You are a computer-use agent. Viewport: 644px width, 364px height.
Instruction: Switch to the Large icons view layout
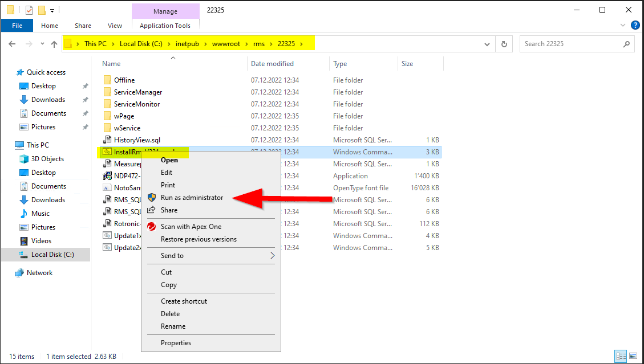(x=633, y=356)
